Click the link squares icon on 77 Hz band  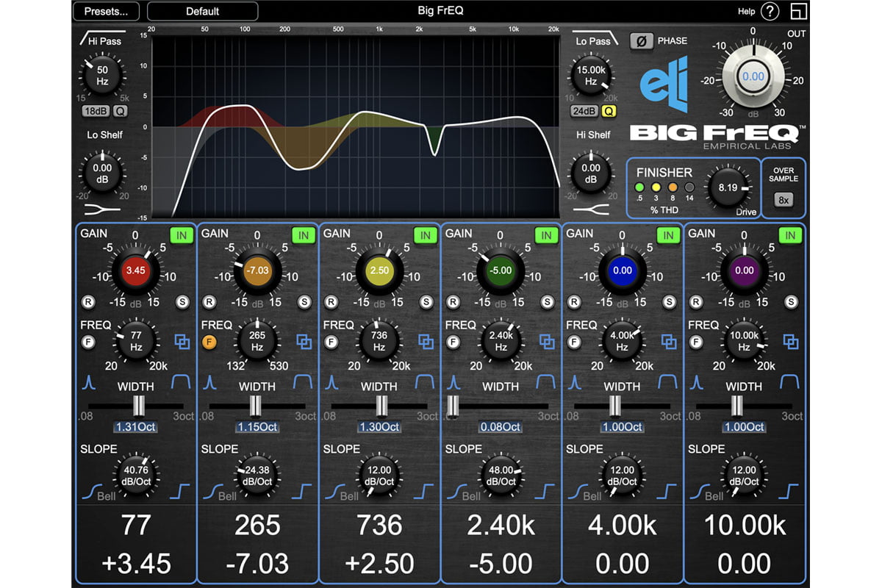point(182,341)
